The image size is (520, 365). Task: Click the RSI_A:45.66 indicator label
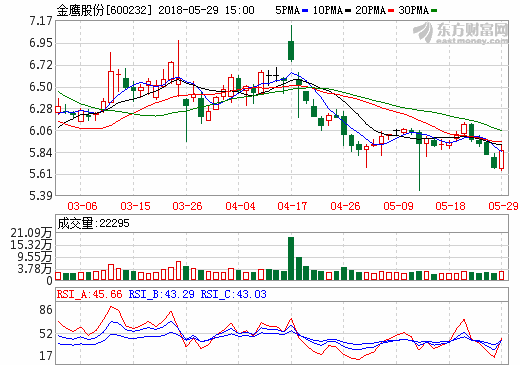pyautogui.click(x=89, y=294)
